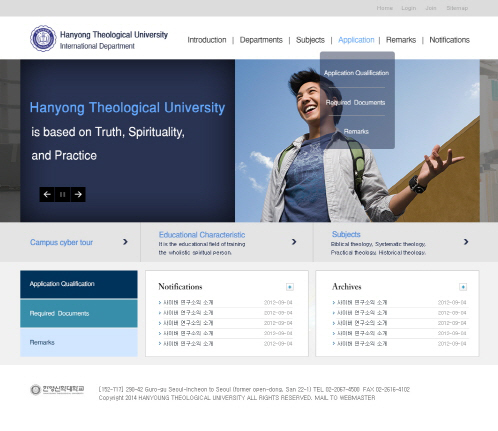498x431 pixels.
Task: Open the Departments menu
Action: coord(261,40)
